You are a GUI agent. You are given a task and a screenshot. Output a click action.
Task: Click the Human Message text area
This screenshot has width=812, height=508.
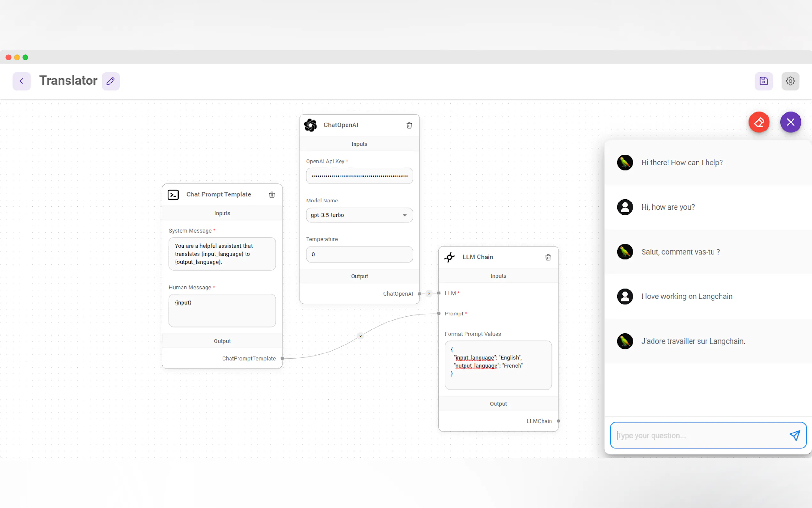click(222, 310)
